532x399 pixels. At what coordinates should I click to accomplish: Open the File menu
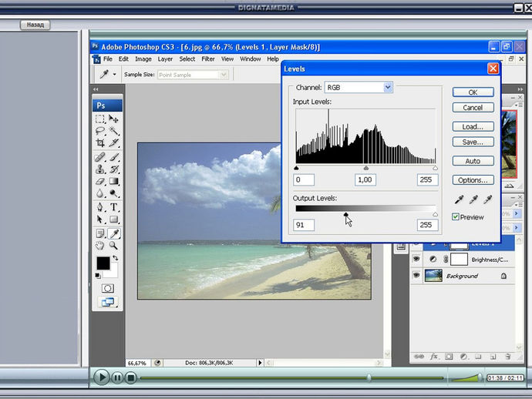point(107,59)
